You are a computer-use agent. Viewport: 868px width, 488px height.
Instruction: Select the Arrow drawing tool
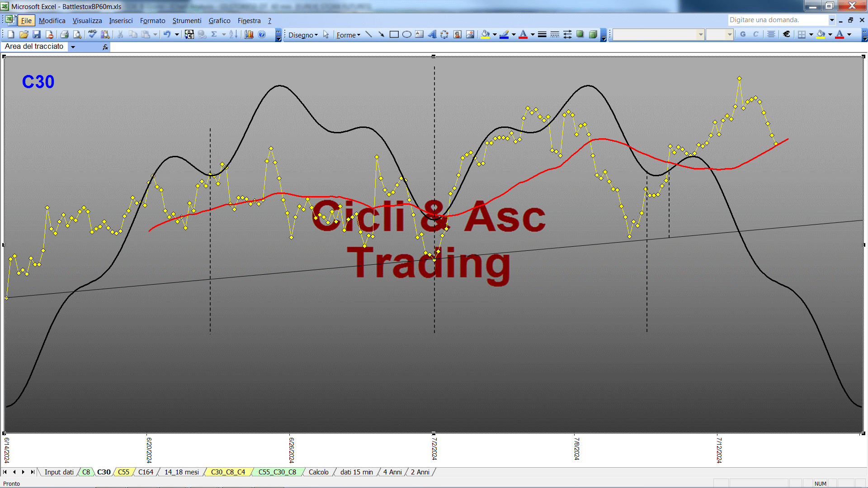(x=381, y=34)
